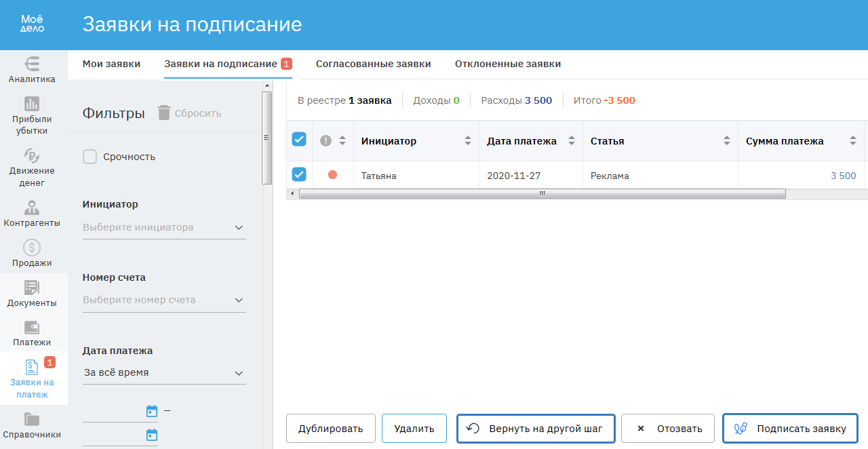Uncheck the select-all checkbox in the table header
Viewport: 868px width, 449px height.
click(x=299, y=139)
